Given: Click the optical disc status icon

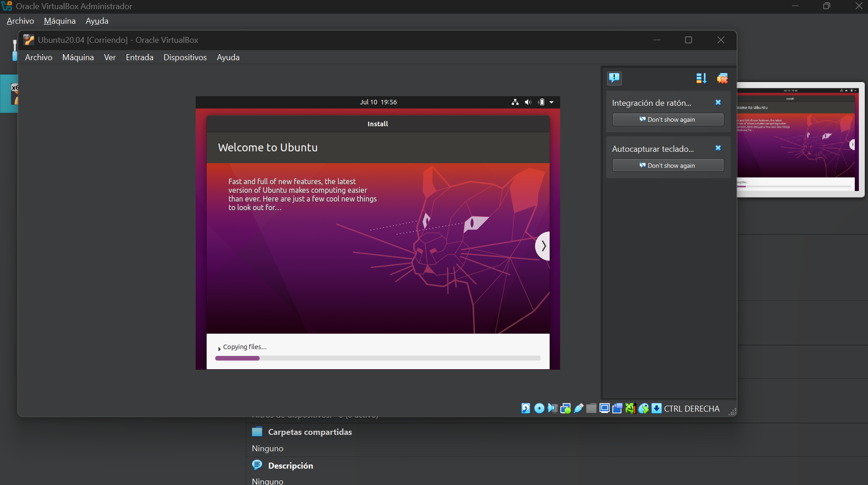Looking at the screenshot, I should click(539, 408).
